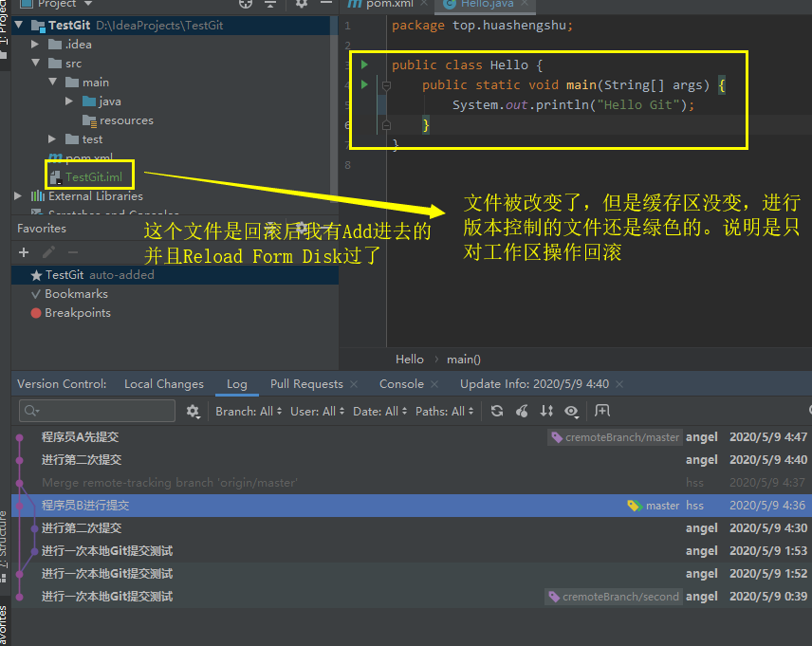
Task: Open the log view options eye icon
Action: pyautogui.click(x=571, y=411)
